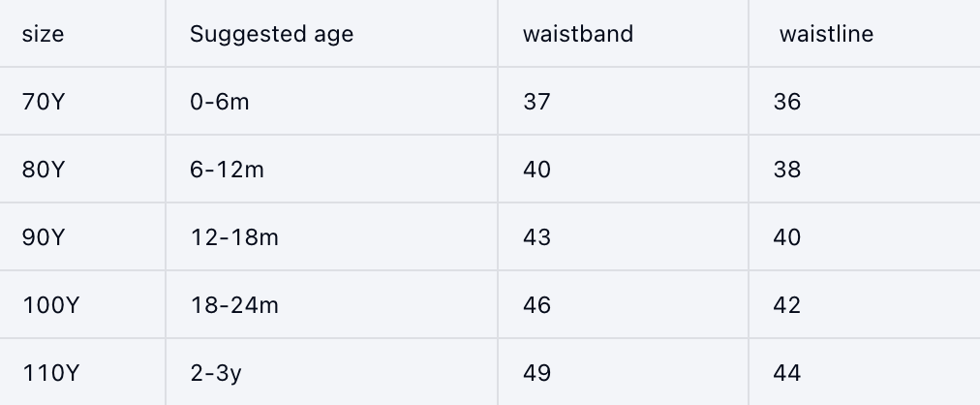Click the 12-18m age cell
Image resolution: width=980 pixels, height=405 pixels.
click(233, 237)
